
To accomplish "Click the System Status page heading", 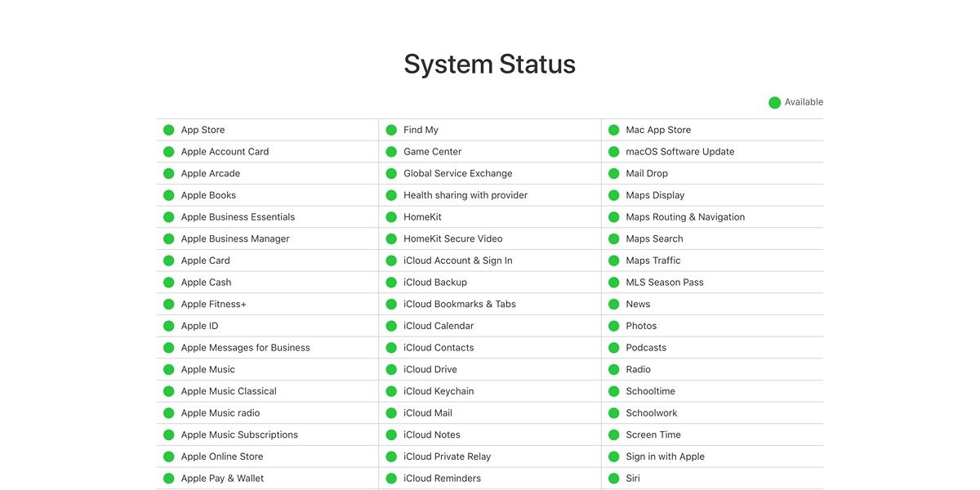I will click(488, 64).
